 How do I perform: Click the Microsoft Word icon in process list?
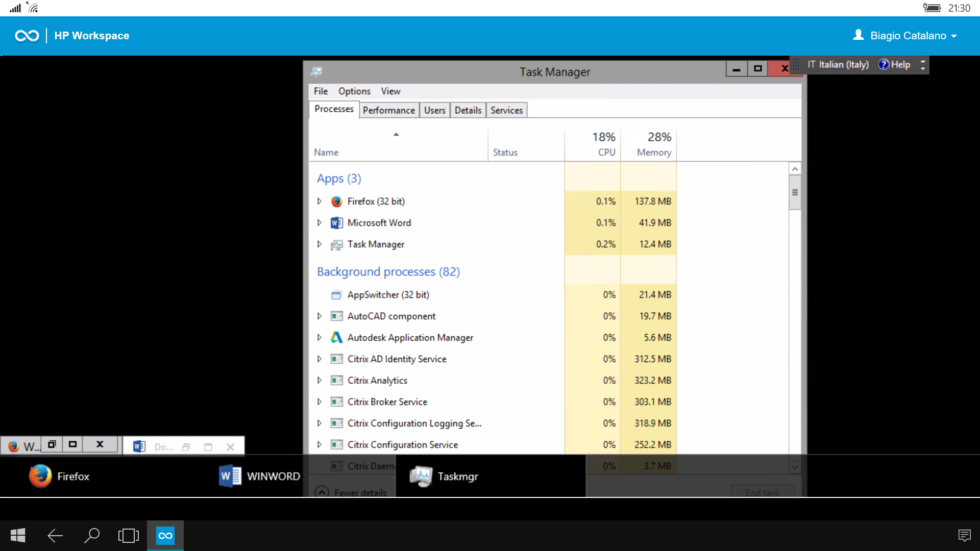(x=336, y=223)
